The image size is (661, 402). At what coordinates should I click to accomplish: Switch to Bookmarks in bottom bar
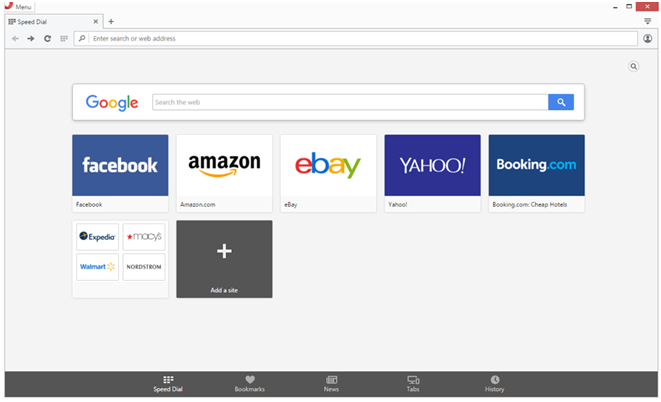pos(250,384)
